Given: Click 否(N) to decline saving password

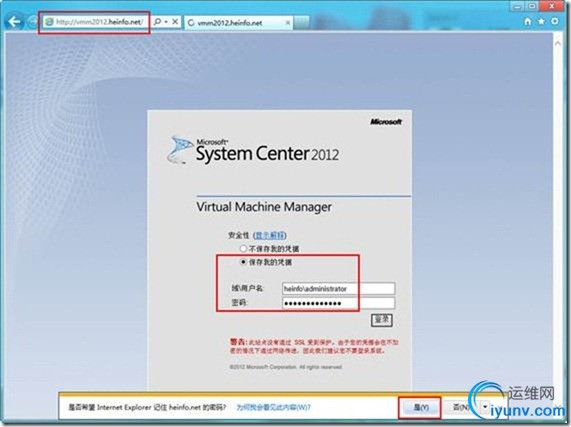Looking at the screenshot, I should [x=461, y=407].
